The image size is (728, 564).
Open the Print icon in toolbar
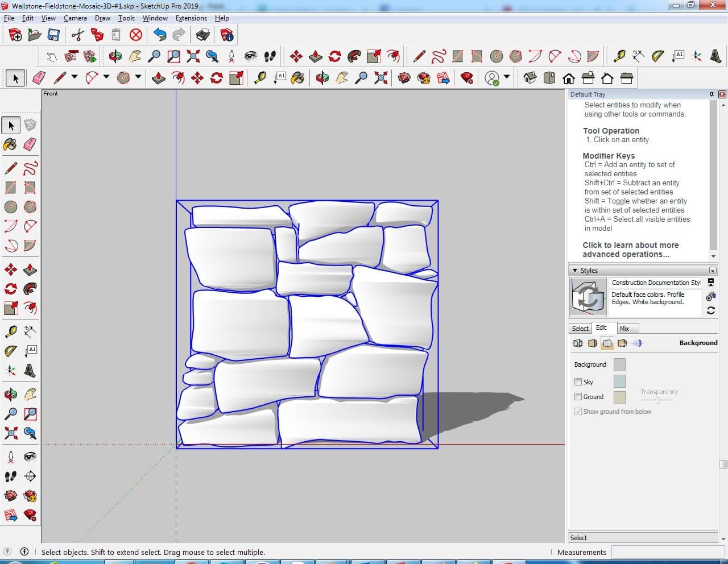pos(203,35)
